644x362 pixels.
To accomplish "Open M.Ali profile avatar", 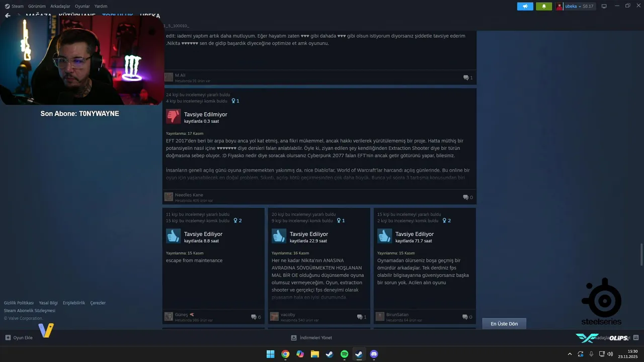I will [x=169, y=77].
